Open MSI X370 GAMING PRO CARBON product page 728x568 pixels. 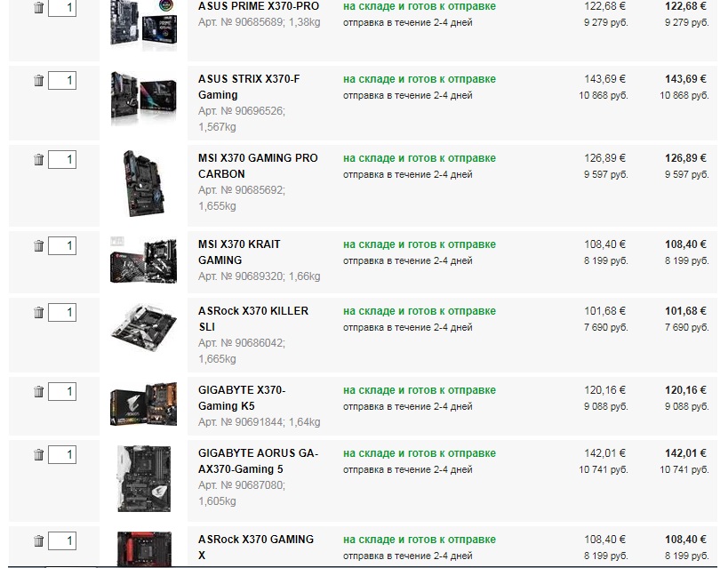[x=258, y=166]
